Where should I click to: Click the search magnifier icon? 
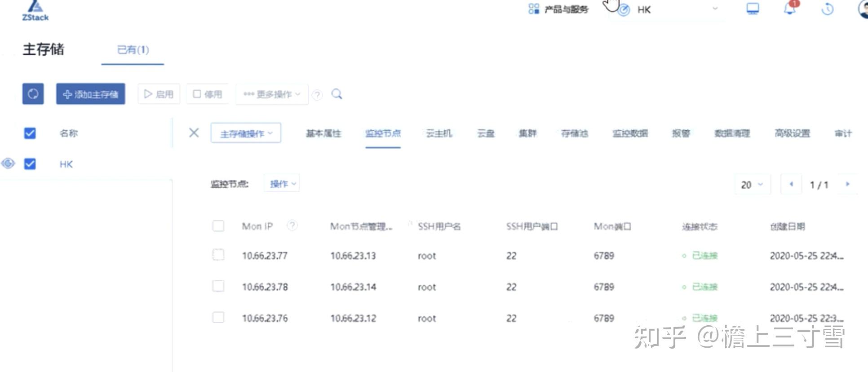click(337, 94)
